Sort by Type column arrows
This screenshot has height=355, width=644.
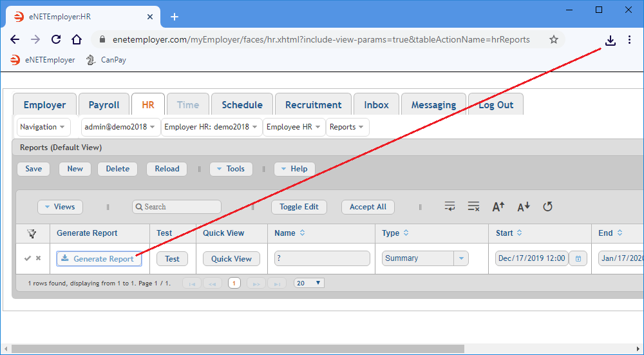coord(406,233)
